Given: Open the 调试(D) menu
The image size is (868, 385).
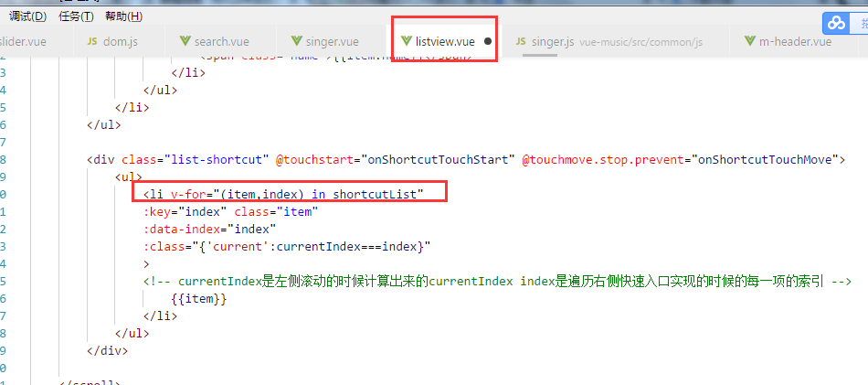Looking at the screenshot, I should 27,16.
